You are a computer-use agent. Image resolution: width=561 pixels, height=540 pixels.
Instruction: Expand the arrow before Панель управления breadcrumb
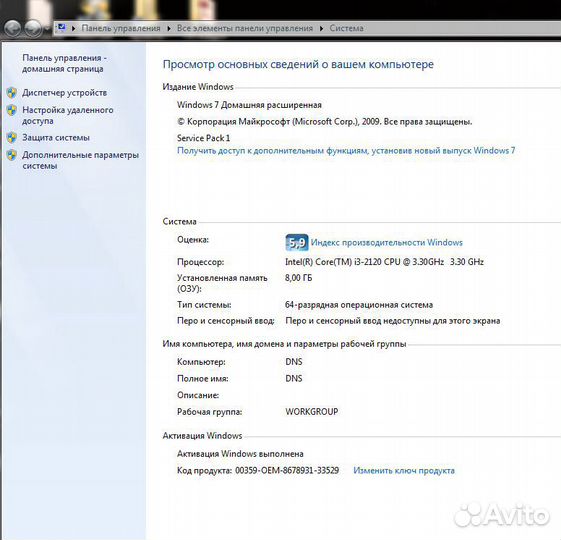tap(73, 28)
